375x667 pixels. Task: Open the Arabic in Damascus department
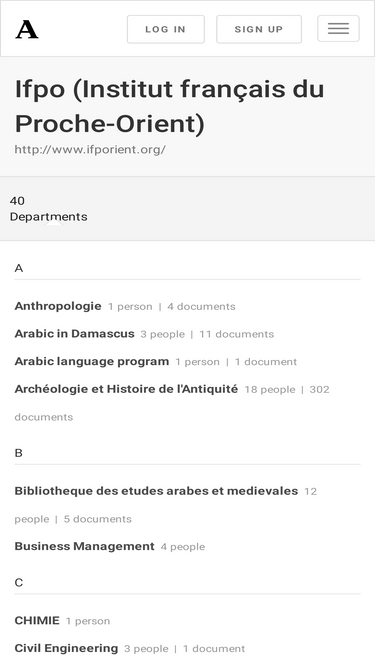74,334
